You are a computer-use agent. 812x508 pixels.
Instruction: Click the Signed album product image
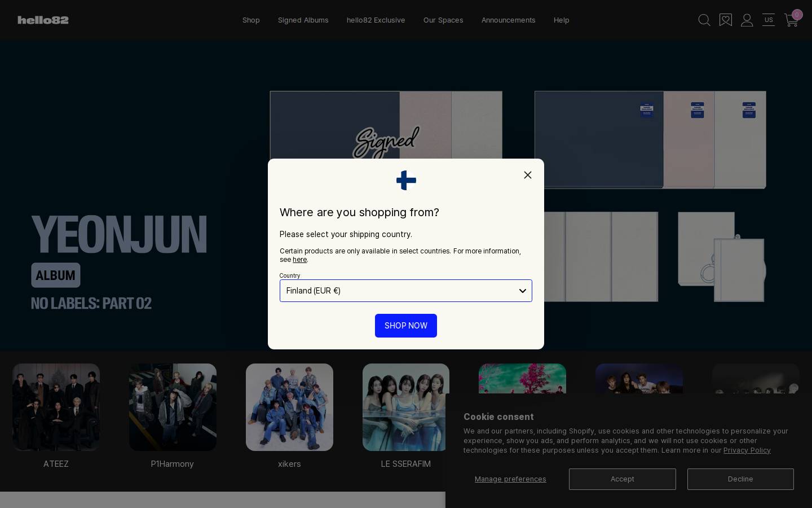386,125
